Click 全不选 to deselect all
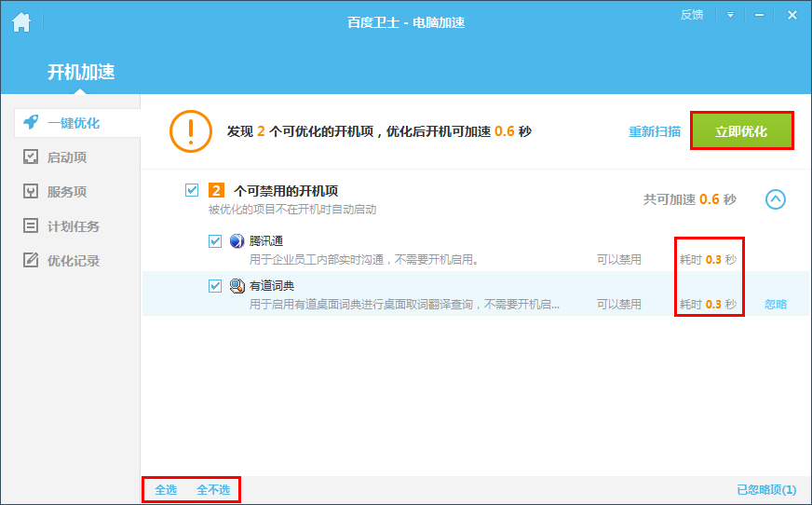 213,490
